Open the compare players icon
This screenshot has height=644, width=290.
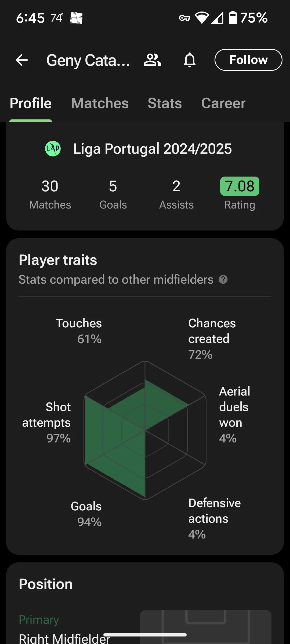152,60
